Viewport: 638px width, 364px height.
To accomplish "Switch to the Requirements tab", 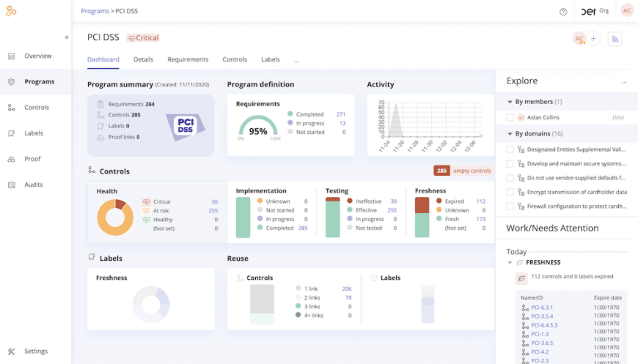I will 188,59.
